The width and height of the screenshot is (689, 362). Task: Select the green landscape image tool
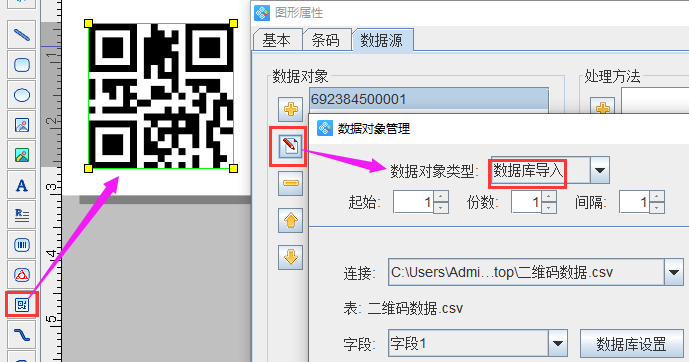[x=22, y=155]
